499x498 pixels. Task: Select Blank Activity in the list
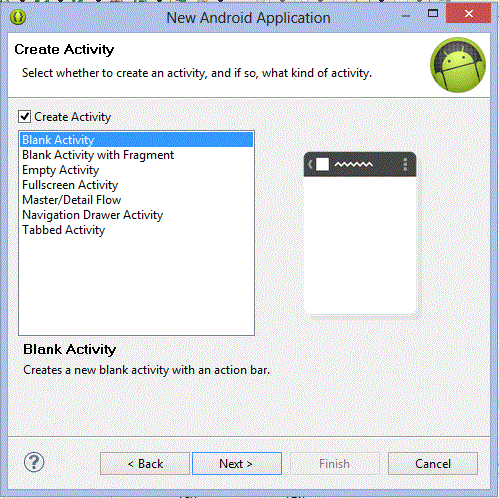(136, 140)
